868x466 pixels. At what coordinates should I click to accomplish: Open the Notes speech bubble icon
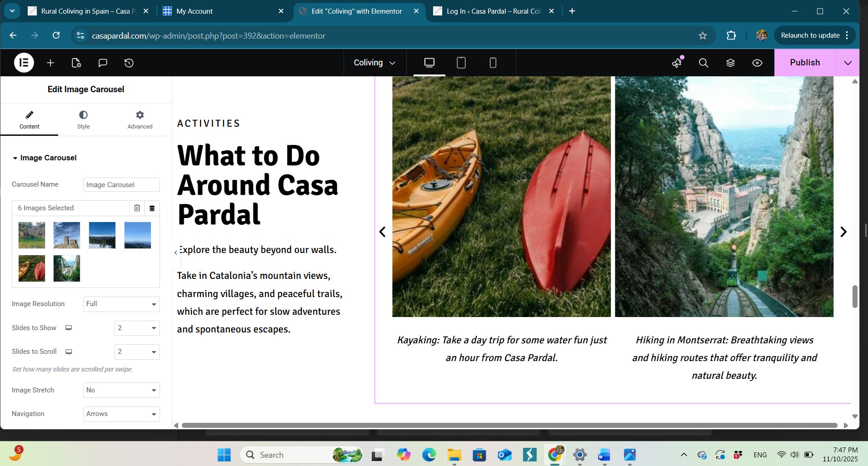(103, 63)
